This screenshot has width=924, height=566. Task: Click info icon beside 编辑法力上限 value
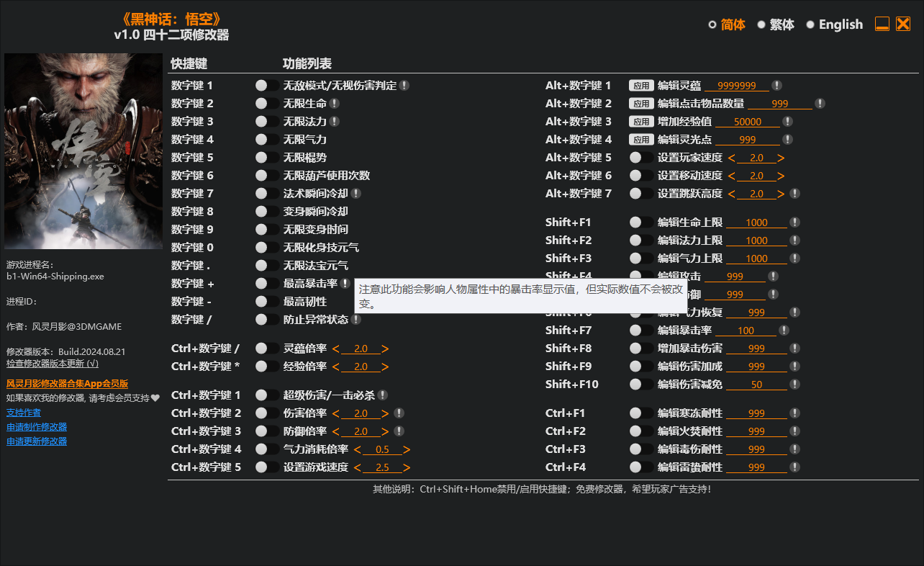click(x=794, y=241)
